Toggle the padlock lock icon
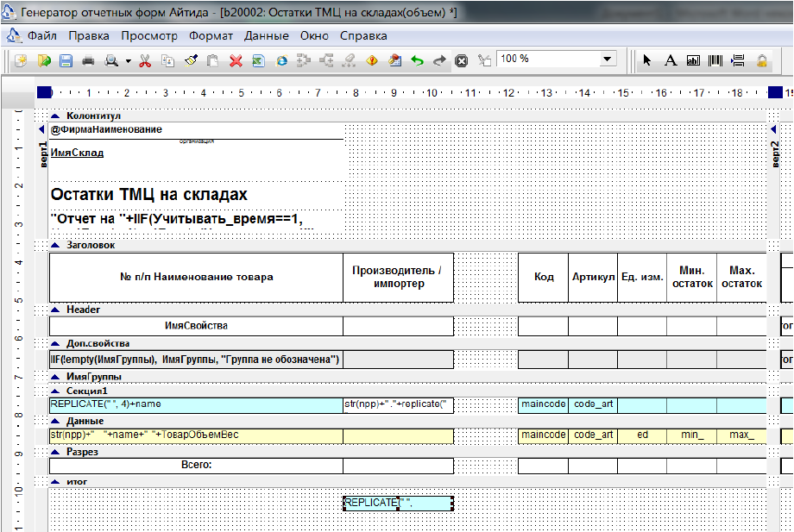794x532 pixels. click(x=761, y=61)
